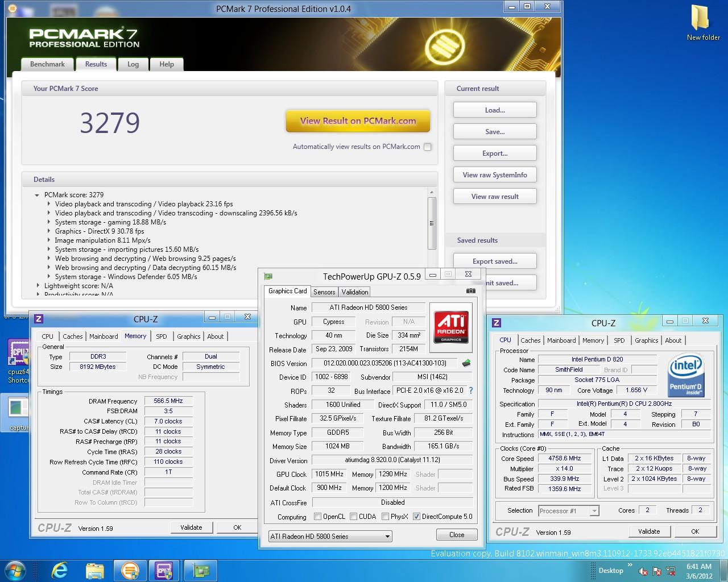Viewport: 728px width, 582px height.
Task: Open About tab in right CPU-Z window
Action: (x=673, y=340)
